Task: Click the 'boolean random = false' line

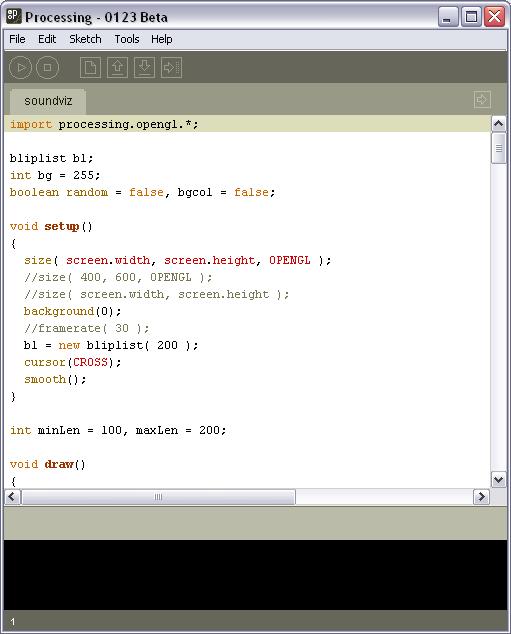Action: point(143,192)
